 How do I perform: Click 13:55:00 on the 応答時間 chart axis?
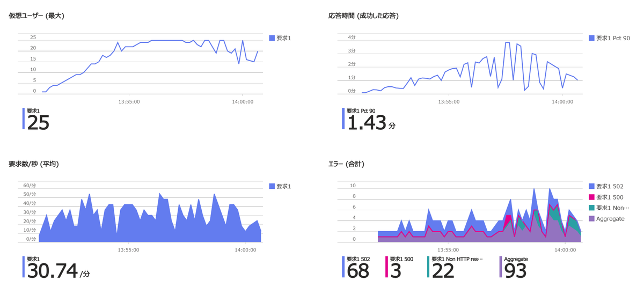(x=448, y=101)
